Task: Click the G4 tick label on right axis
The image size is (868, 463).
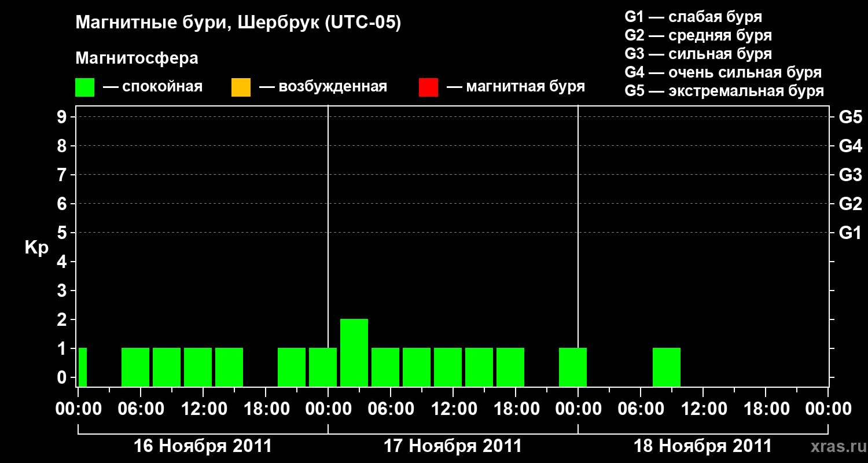Action: coord(851,146)
